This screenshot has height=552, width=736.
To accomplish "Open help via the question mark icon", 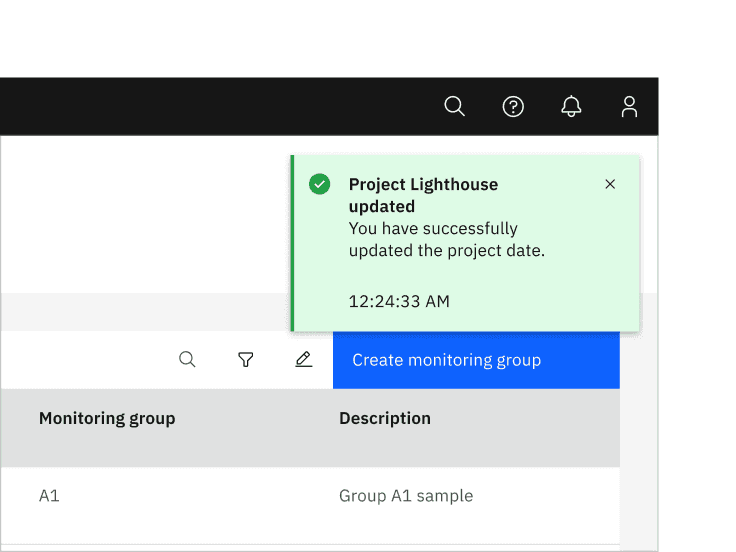I will 513,106.
